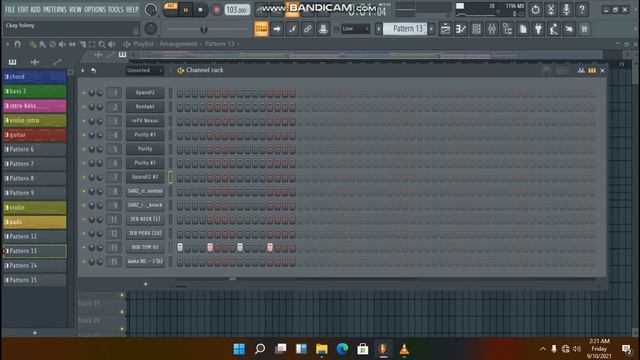
Task: Open the Xpand!2 channel button
Action: click(x=145, y=93)
